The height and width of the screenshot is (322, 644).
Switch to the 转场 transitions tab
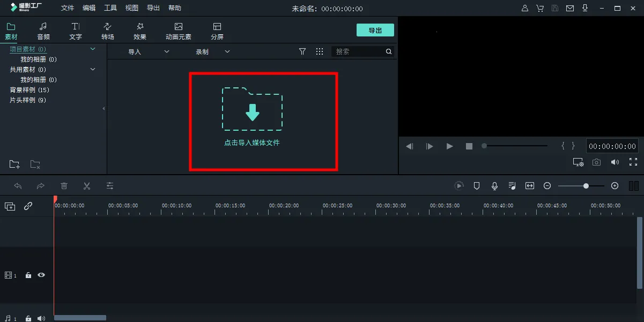(108, 31)
